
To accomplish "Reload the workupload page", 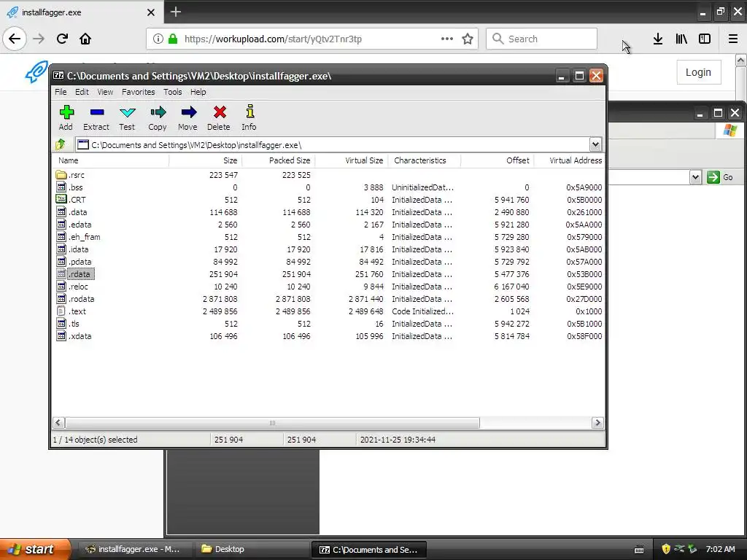I will (63, 39).
